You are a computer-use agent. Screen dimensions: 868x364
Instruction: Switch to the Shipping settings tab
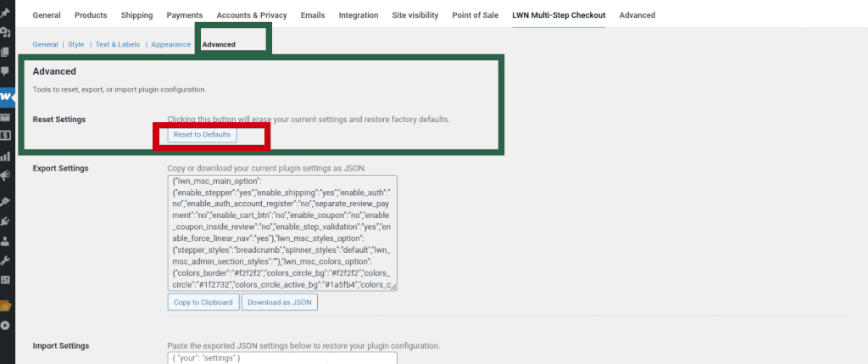[136, 15]
